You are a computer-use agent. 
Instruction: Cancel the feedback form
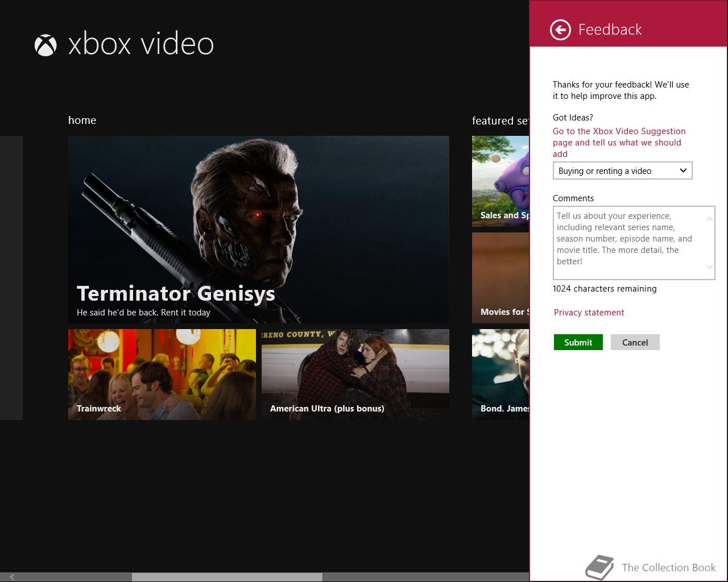point(635,342)
